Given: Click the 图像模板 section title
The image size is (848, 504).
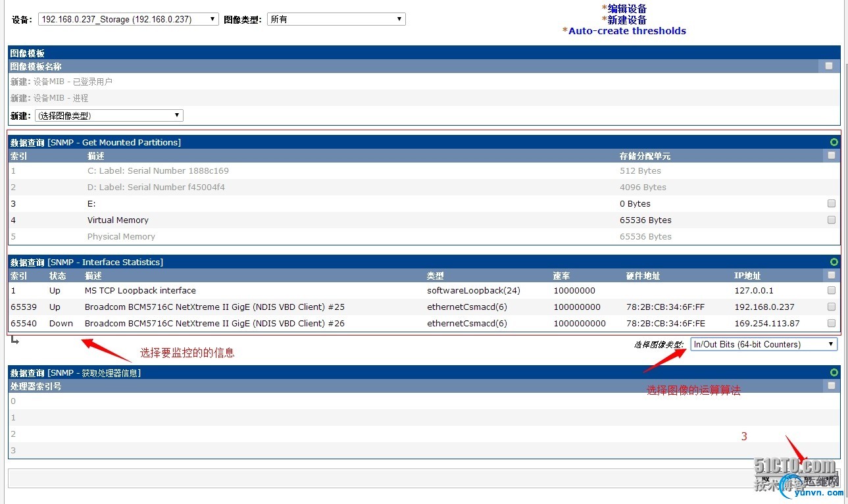Looking at the screenshot, I should click(x=28, y=53).
